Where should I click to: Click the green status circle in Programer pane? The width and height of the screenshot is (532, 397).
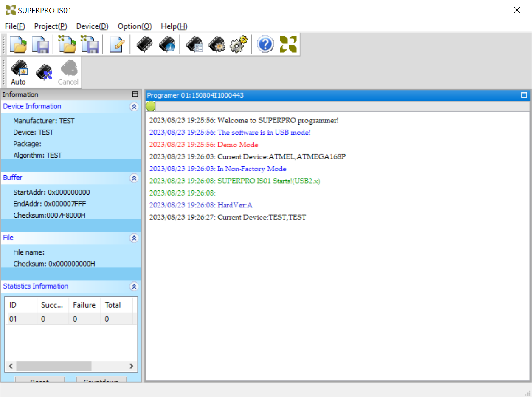click(x=151, y=106)
